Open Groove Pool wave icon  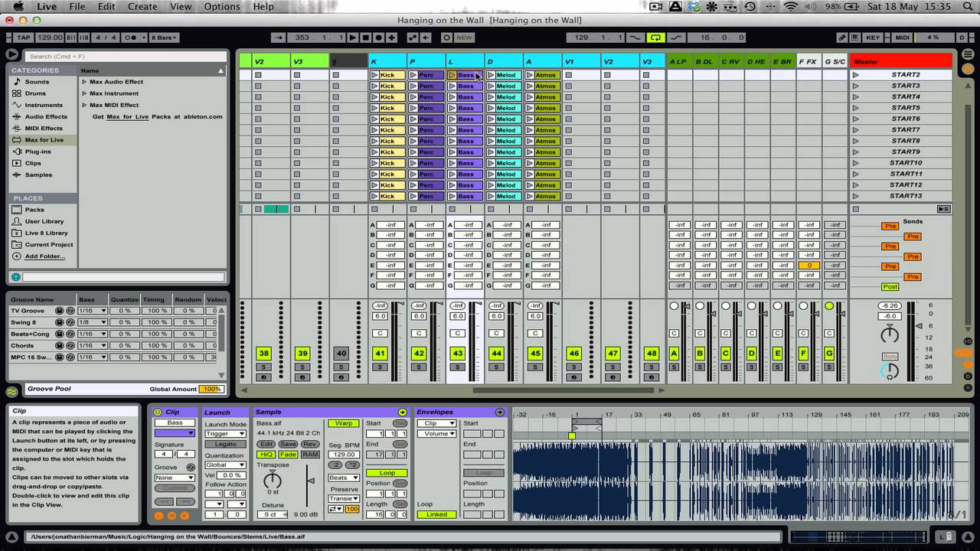point(12,391)
